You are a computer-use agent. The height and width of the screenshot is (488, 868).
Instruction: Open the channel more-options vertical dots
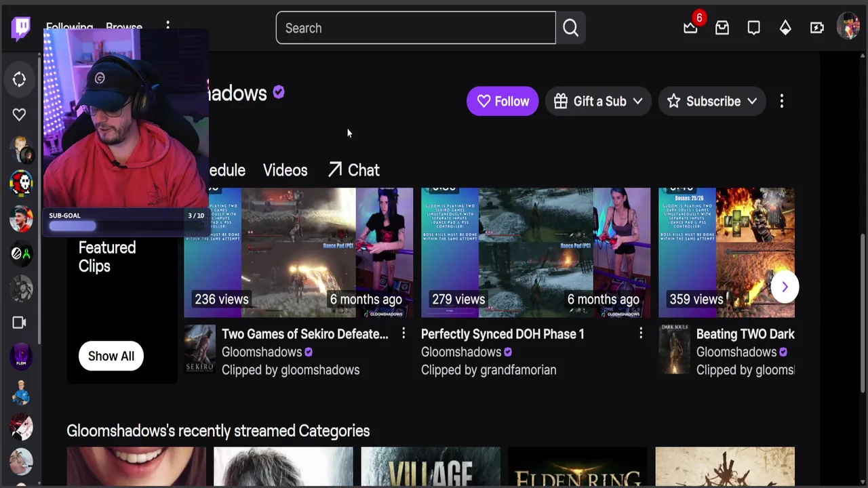782,101
